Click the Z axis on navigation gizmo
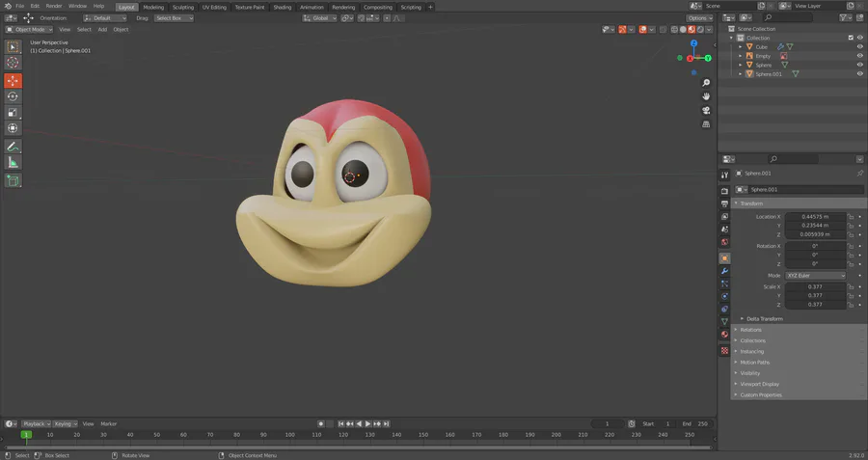This screenshot has height=460, width=868. coord(693,43)
